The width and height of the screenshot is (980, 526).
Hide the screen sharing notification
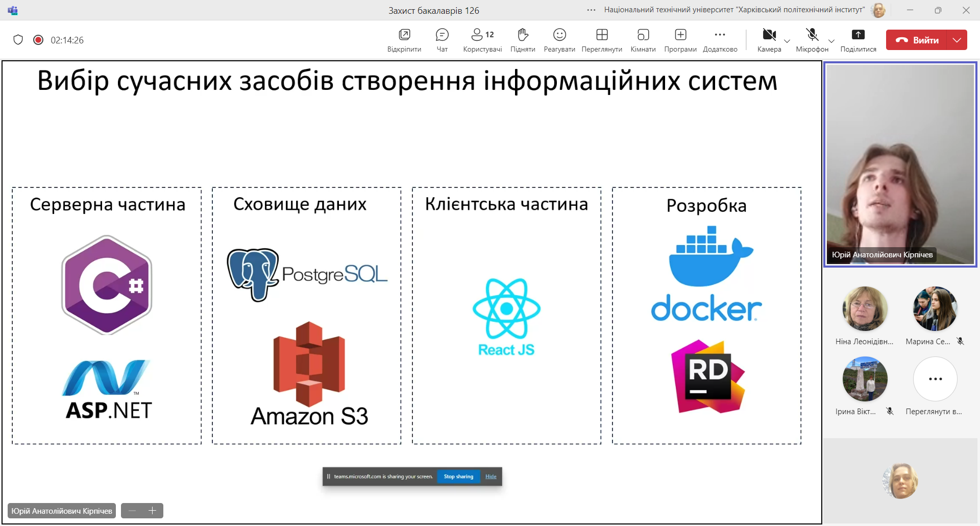(x=491, y=476)
